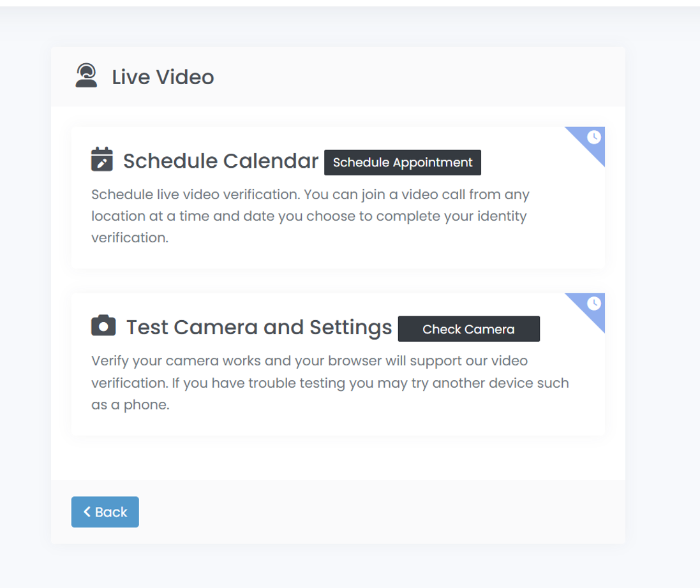Image resolution: width=700 pixels, height=588 pixels.
Task: Click the clock icon on Schedule Calendar card
Action: [593, 137]
